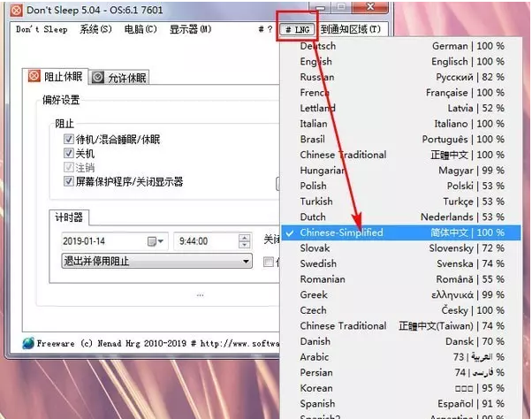Toggle 屏幕保护程序/关闭显示器 checkbox
Screen dimensions: 532x419
tap(69, 181)
